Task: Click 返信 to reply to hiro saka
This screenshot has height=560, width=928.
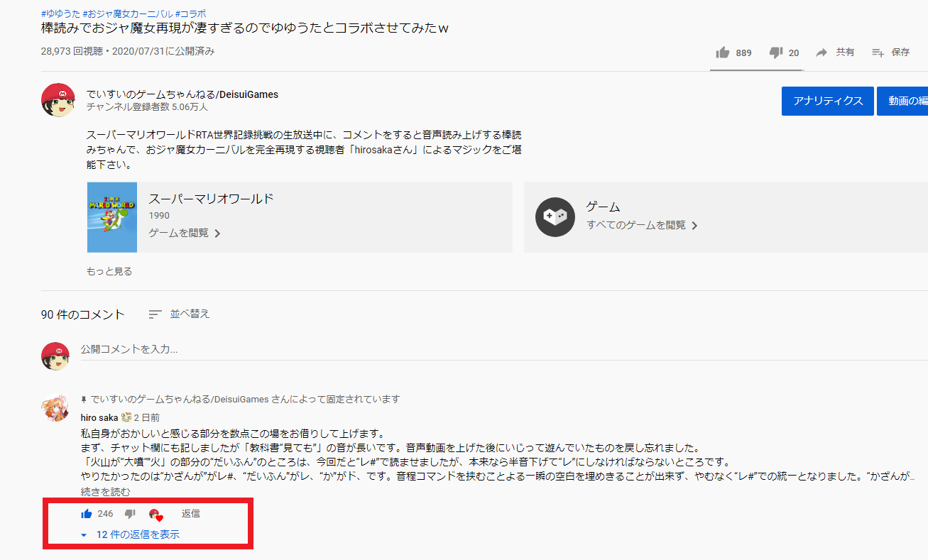Action: [190, 514]
